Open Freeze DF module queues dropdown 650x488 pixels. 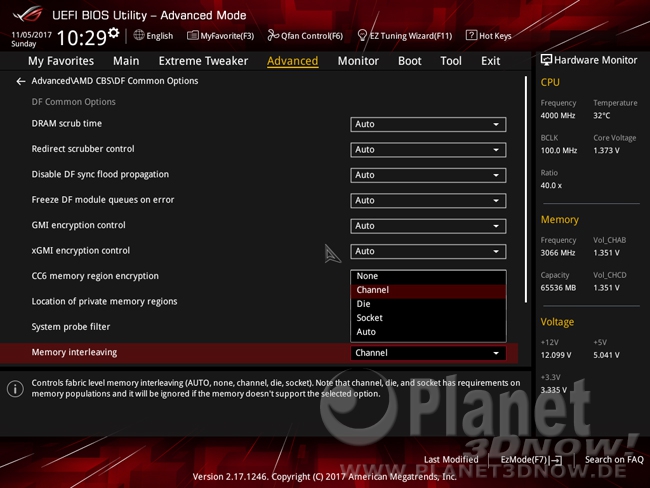(428, 201)
